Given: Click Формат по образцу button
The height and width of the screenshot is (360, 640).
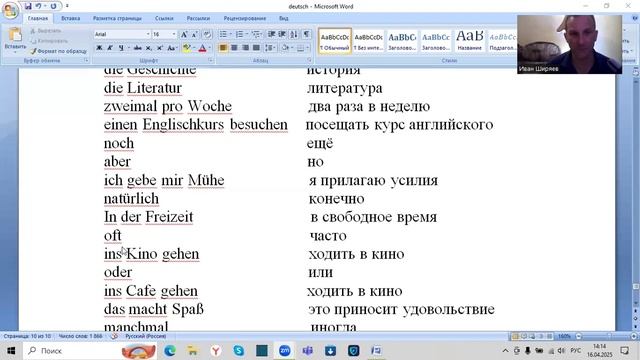Looking at the screenshot, I should [59, 51].
